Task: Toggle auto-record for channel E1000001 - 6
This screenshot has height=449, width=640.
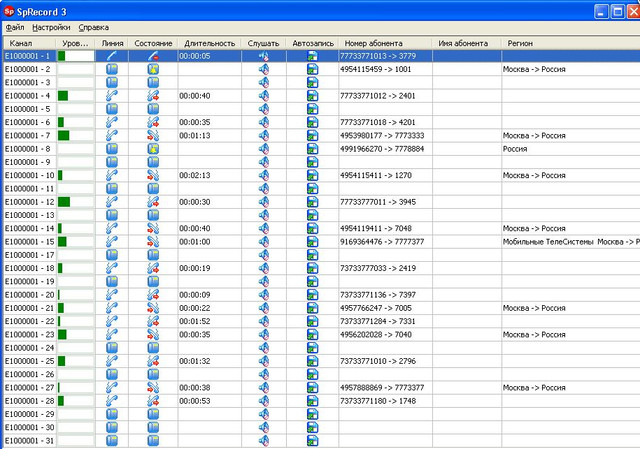Action: pos(312,122)
